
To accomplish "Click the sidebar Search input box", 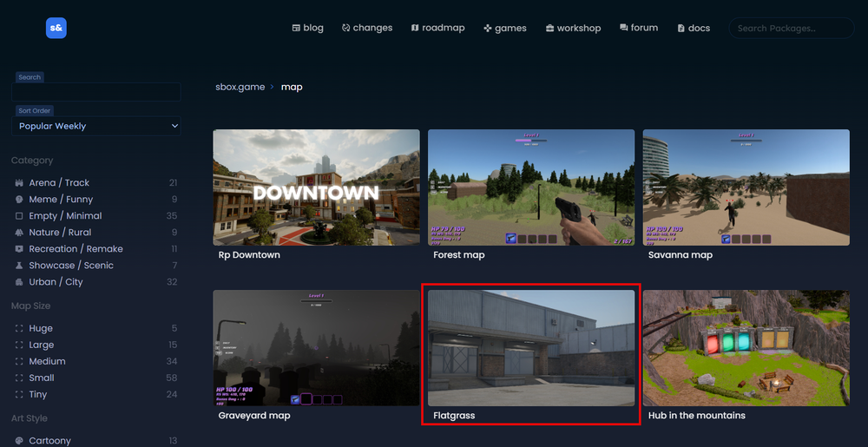I will pyautogui.click(x=95, y=92).
